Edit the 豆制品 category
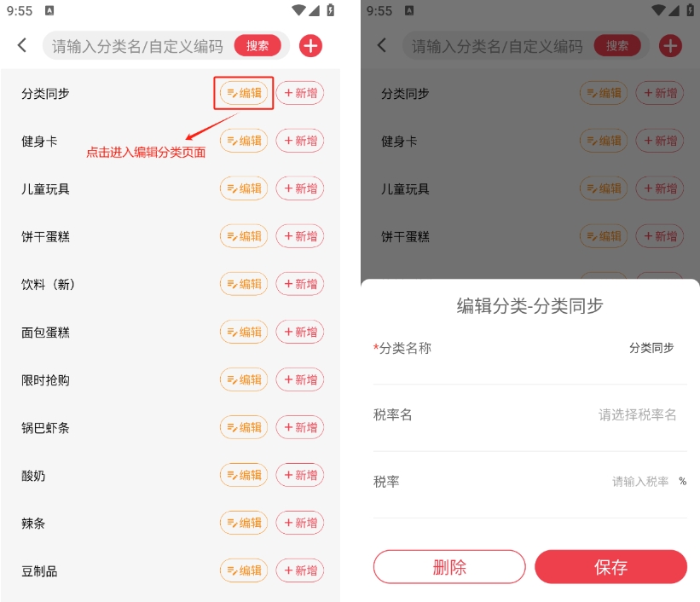The image size is (700, 602). pyautogui.click(x=244, y=570)
